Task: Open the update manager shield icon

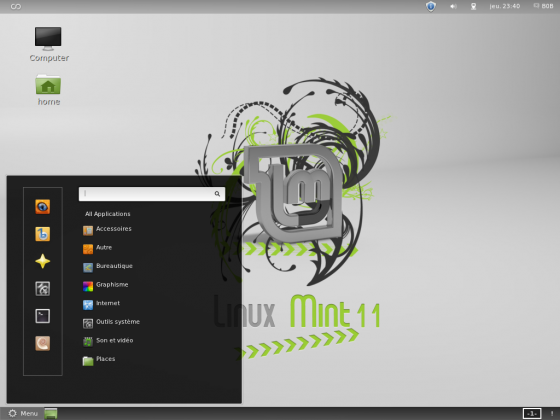Action: (x=431, y=6)
